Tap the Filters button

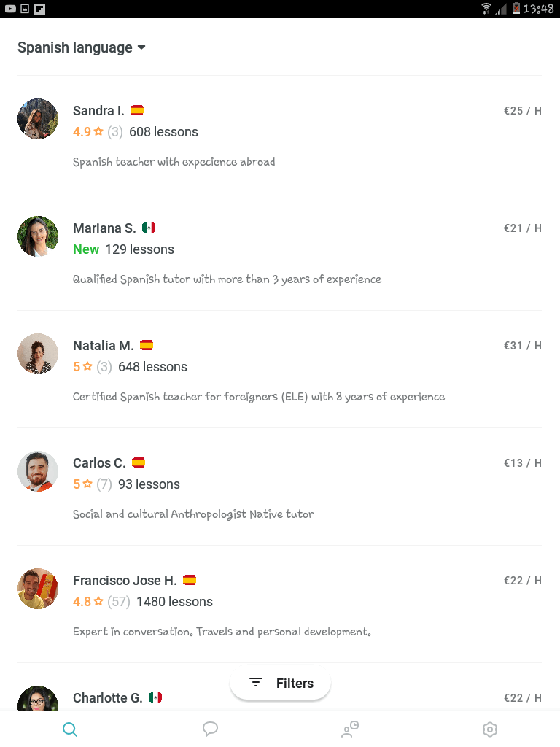coord(281,684)
